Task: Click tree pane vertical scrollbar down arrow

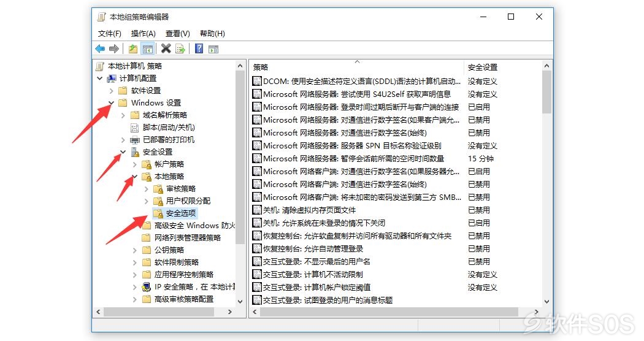Action: 240,301
